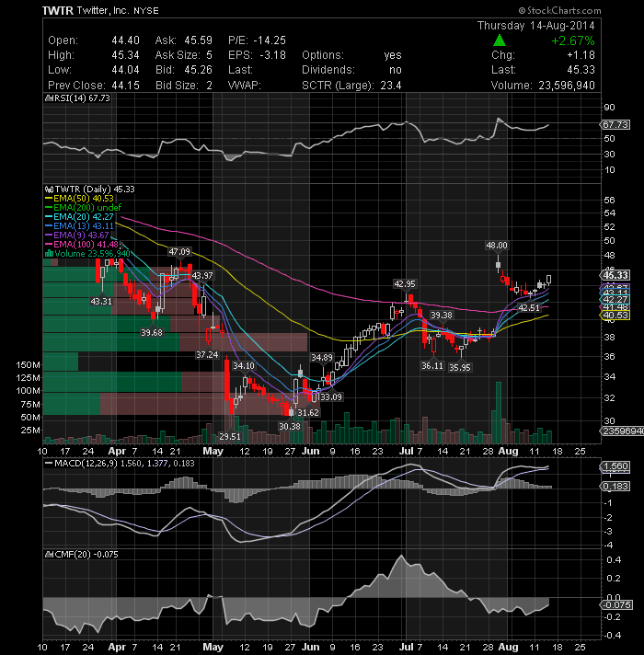Click the 30.38 price annotation
The image size is (644, 655).
point(290,427)
